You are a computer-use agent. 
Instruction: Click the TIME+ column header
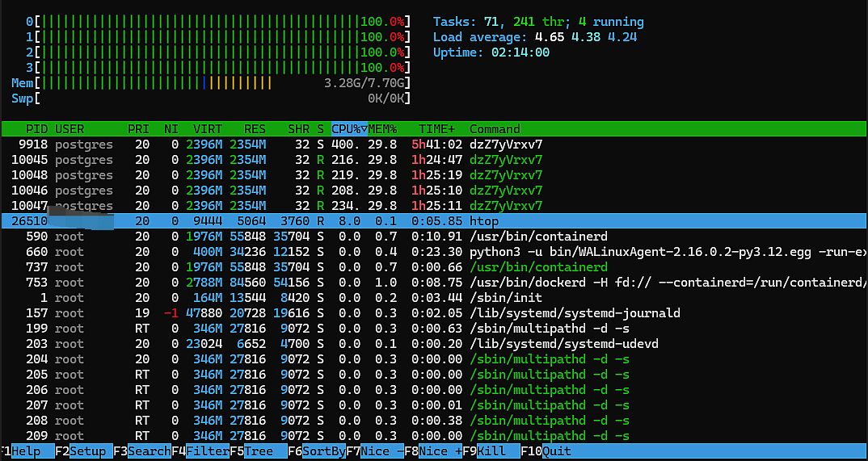click(436, 129)
